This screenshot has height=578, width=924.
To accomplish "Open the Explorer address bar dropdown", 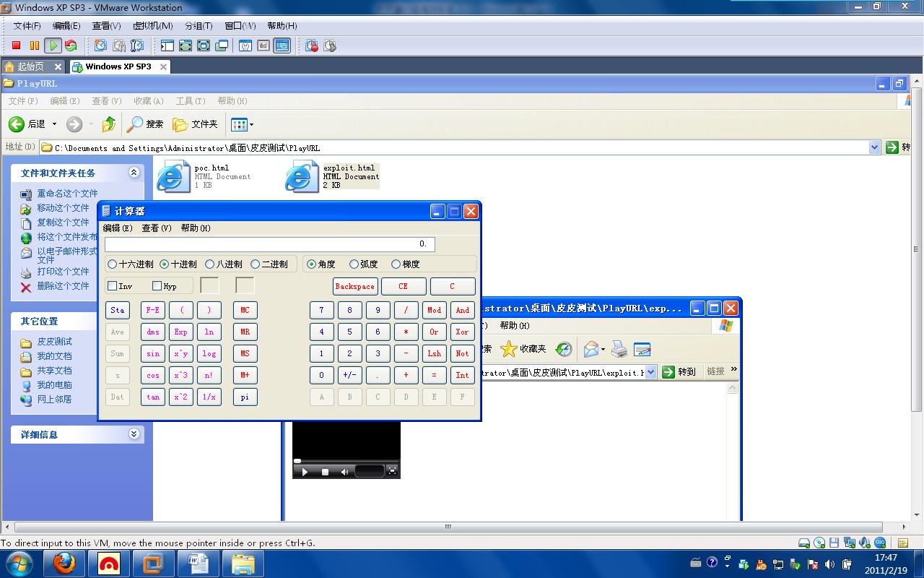I will click(875, 147).
